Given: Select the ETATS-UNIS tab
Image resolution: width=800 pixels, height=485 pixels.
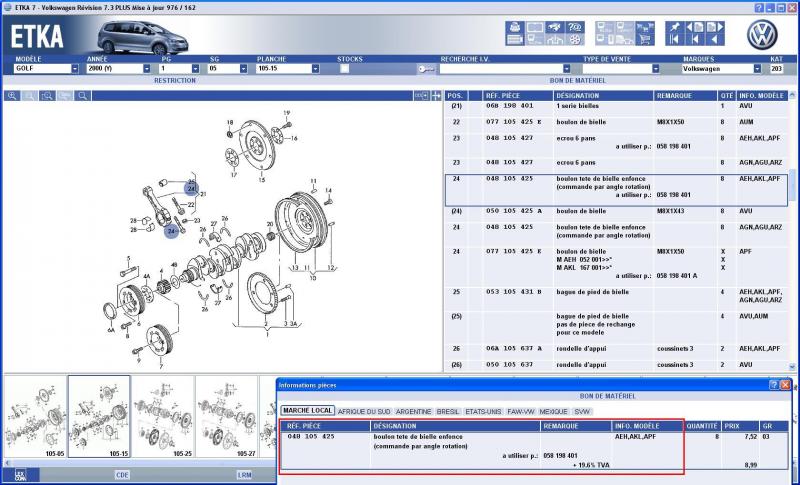Looking at the screenshot, I should (483, 412).
